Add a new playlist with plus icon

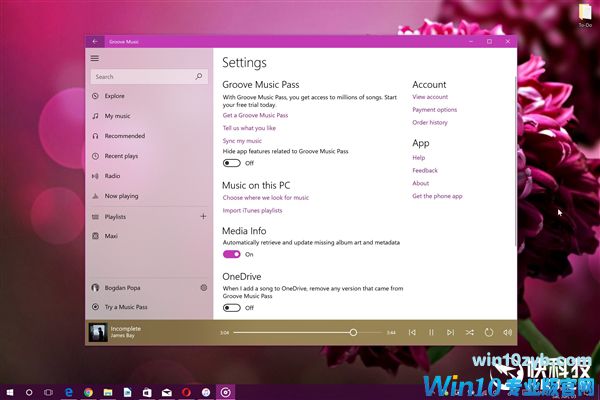point(203,217)
